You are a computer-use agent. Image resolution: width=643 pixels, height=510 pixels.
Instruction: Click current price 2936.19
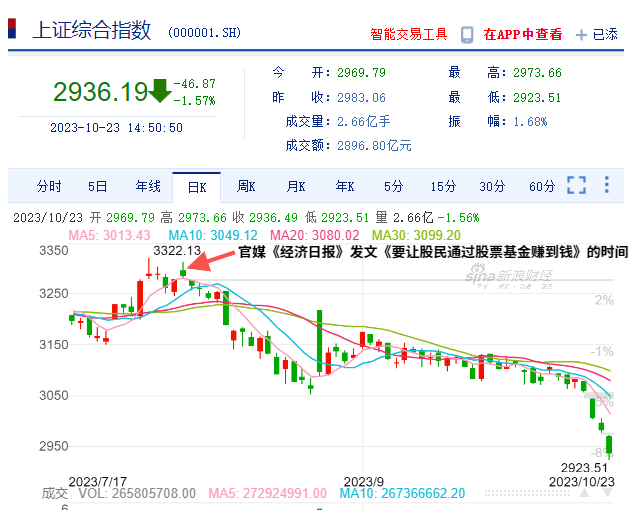(100, 91)
